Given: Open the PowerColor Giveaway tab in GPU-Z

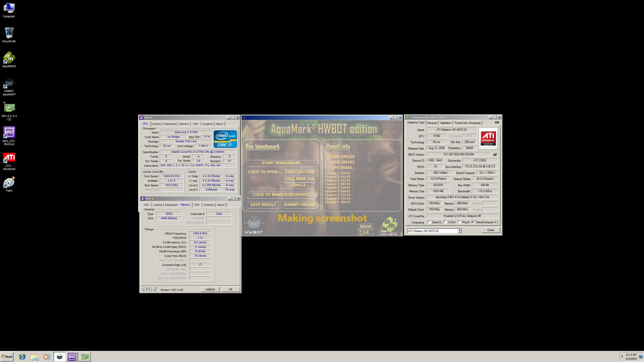Looking at the screenshot, I should 467,123.
